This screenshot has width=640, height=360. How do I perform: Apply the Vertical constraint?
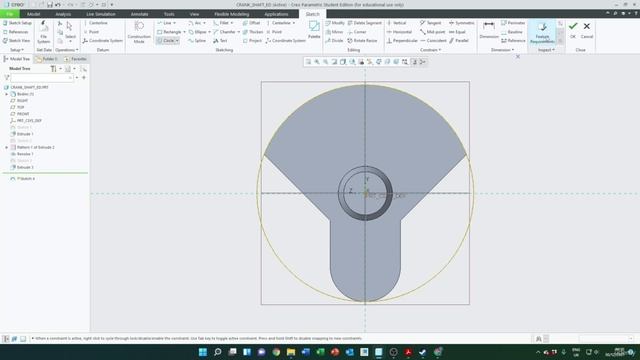tap(396, 23)
